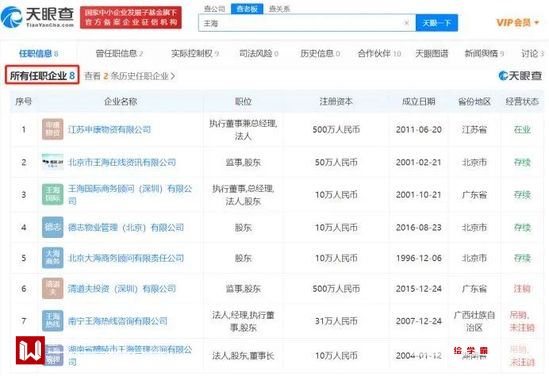Expand historical positions with the chevron arrow
This screenshot has height=376, width=549.
(173, 76)
